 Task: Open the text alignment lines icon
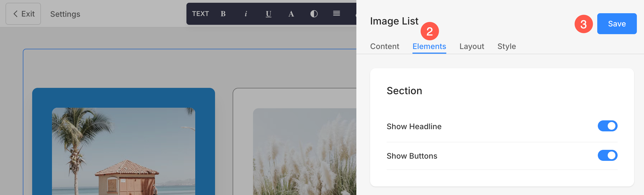(x=337, y=13)
